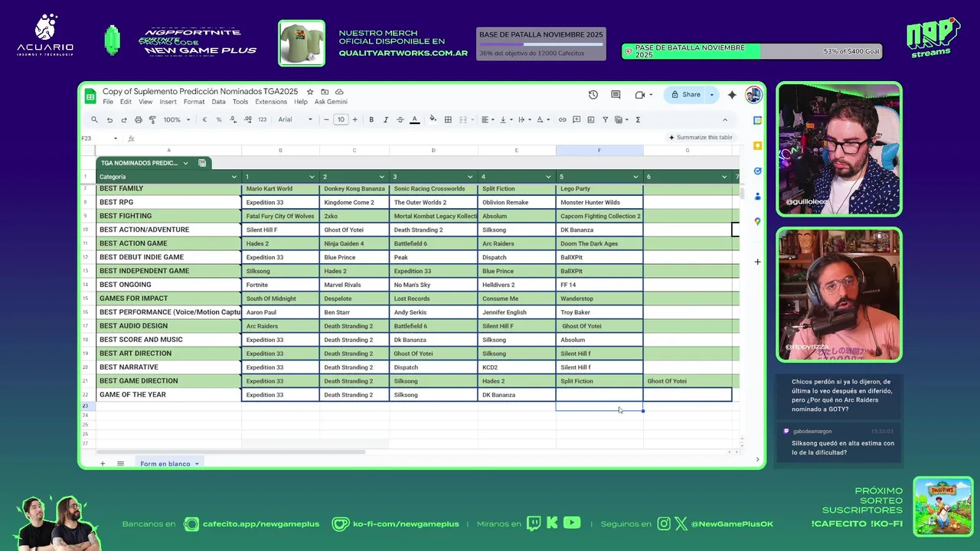Toggle italic formatting
This screenshot has width=980, height=551.
(385, 119)
